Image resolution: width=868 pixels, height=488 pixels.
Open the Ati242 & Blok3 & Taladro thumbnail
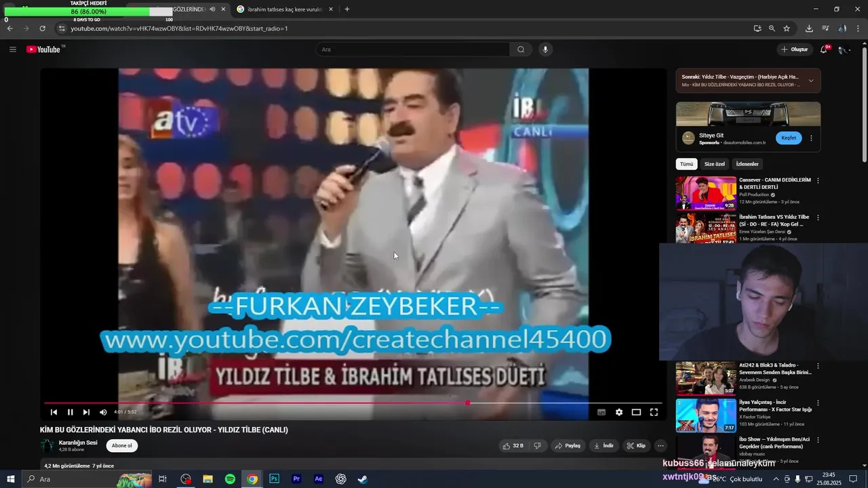point(706,378)
